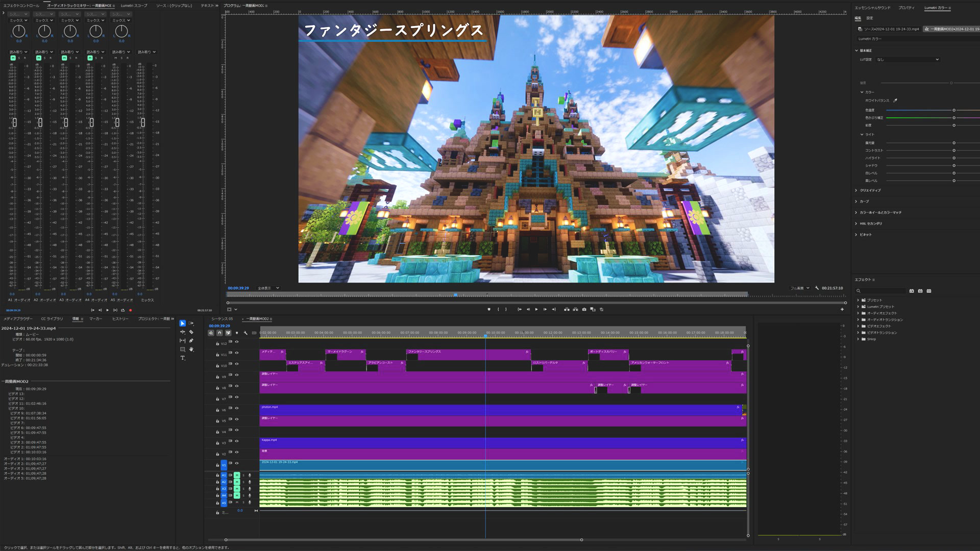Expand the クリエイティブ section
This screenshot has width=980, height=551.
pos(856,190)
